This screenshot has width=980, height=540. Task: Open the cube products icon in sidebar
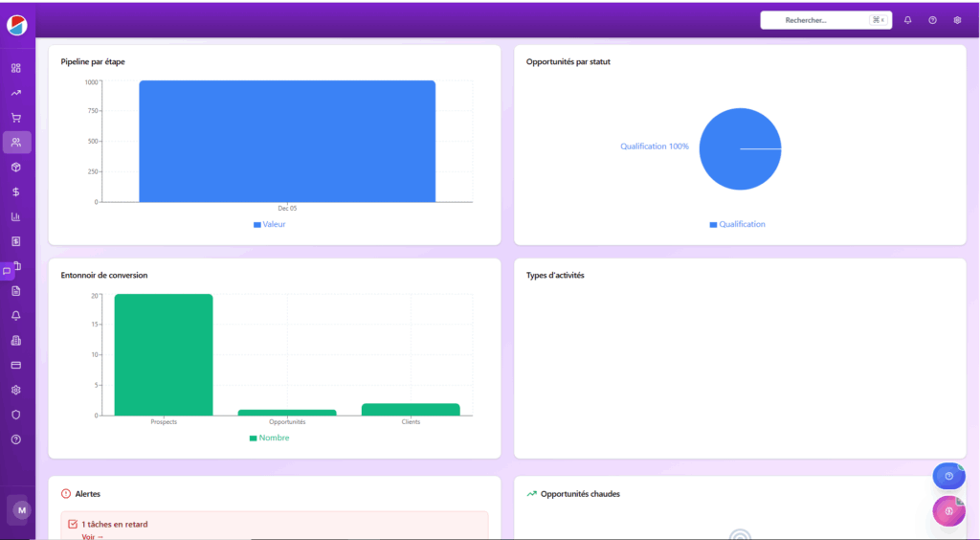16,168
